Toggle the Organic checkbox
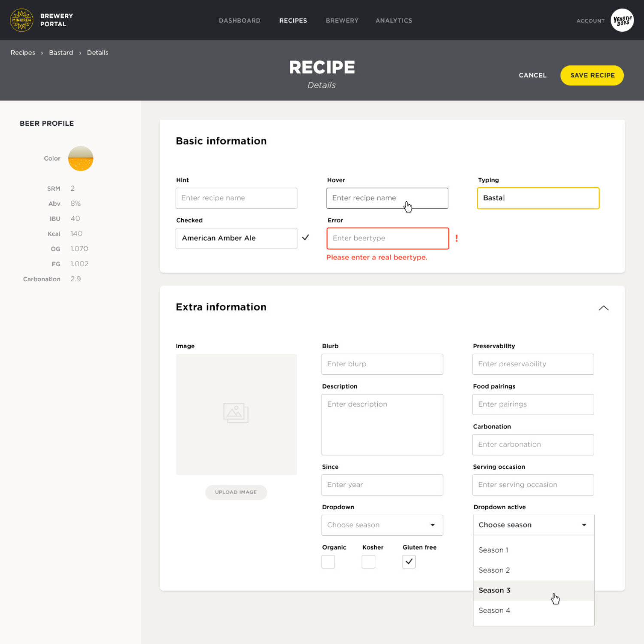644x644 pixels. pyautogui.click(x=328, y=562)
